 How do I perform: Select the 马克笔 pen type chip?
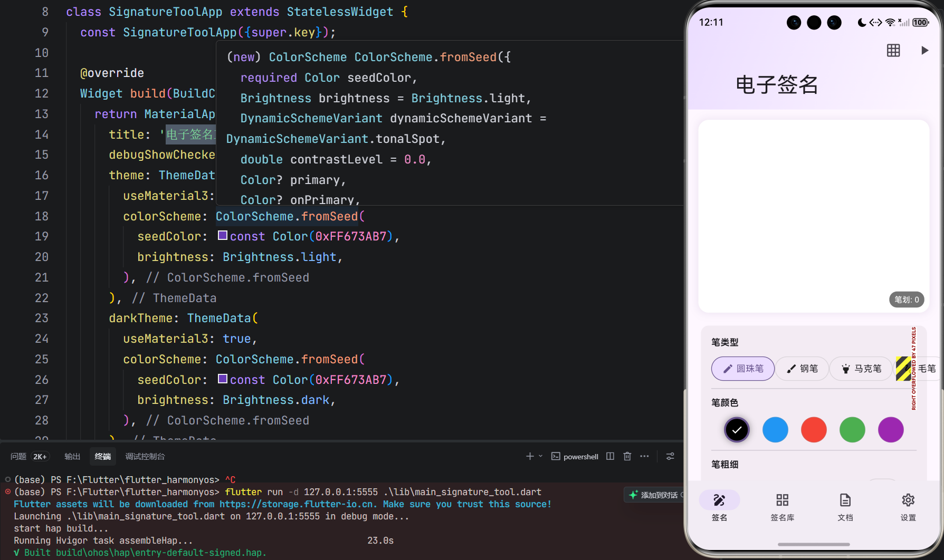[x=861, y=369]
